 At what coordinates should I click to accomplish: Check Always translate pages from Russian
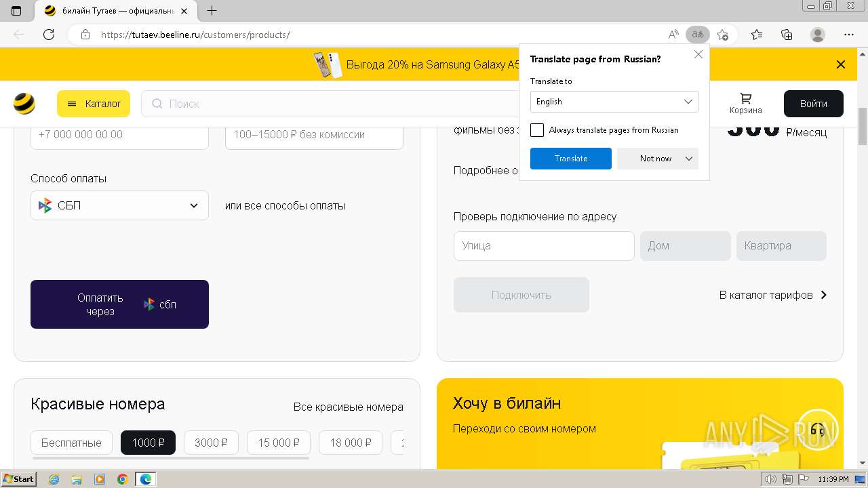click(537, 130)
